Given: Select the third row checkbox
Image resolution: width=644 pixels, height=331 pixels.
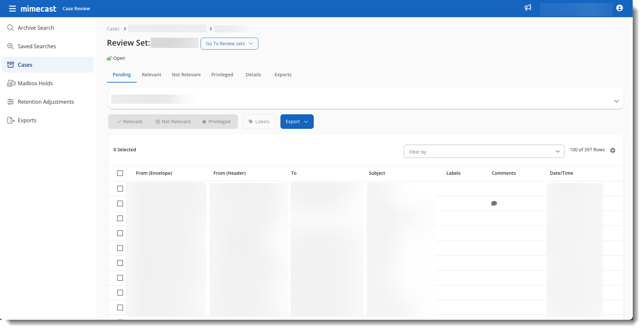Looking at the screenshot, I should [120, 218].
